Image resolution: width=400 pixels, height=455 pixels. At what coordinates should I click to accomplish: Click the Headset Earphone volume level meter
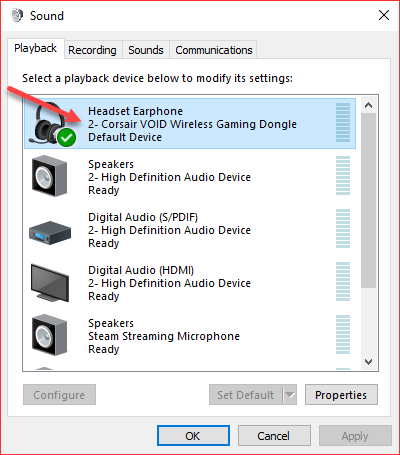[343, 122]
